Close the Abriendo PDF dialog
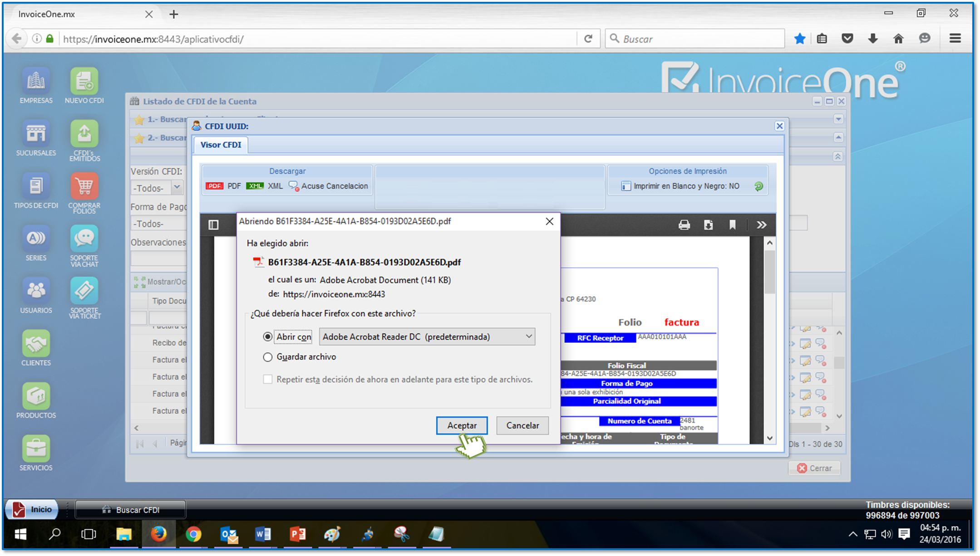Viewport: 980px width, 556px height. tap(549, 221)
